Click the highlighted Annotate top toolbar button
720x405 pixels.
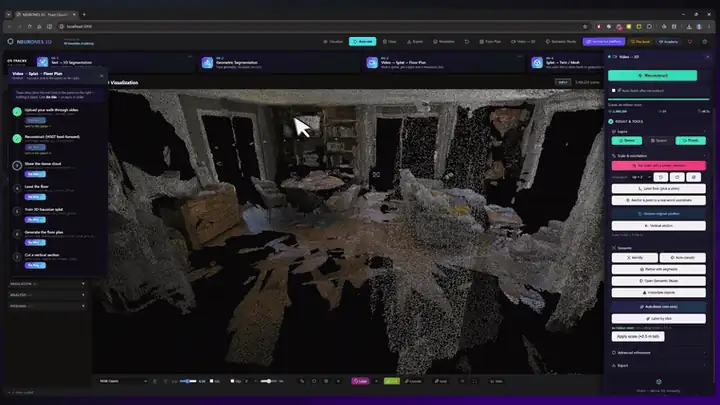tap(362, 41)
